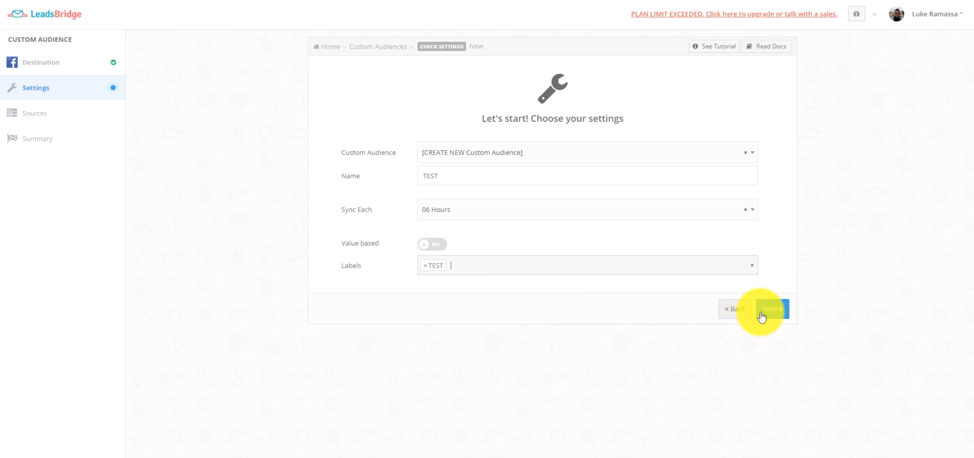Click the Settings wrench icon in sidebar

click(12, 88)
